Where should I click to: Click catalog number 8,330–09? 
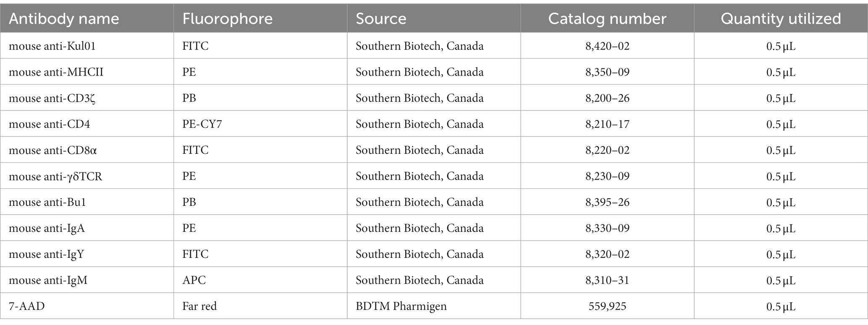607,228
